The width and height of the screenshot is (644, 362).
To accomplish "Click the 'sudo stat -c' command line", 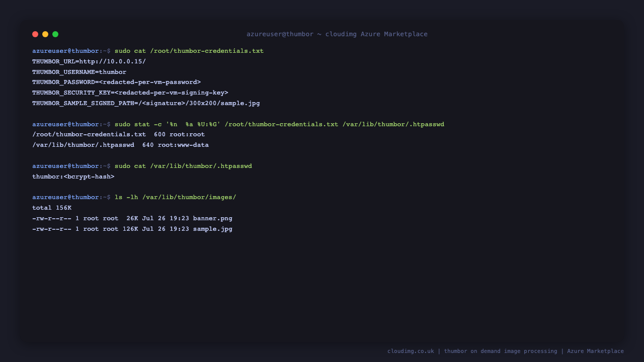I will coord(279,125).
